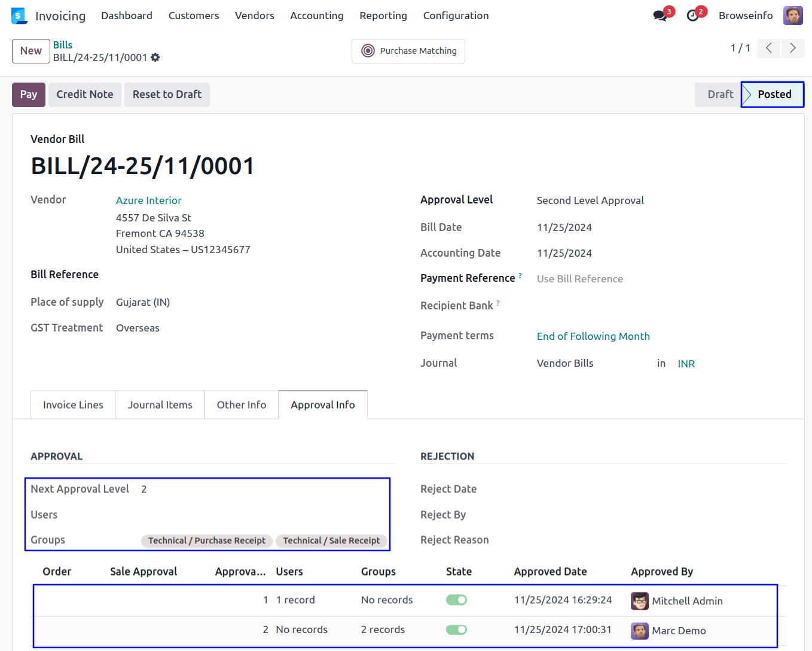Click the Purchase Matching target icon

pos(368,51)
